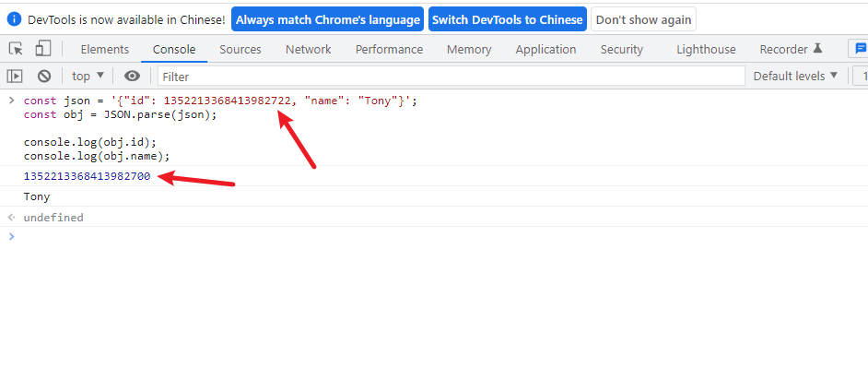Click the console Filter input field
This screenshot has height=380, width=868.
pyautogui.click(x=451, y=77)
